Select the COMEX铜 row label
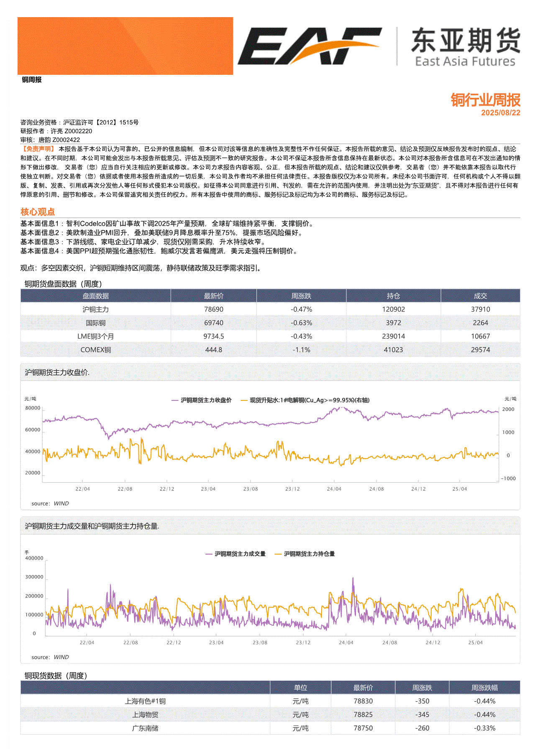 coord(96,350)
